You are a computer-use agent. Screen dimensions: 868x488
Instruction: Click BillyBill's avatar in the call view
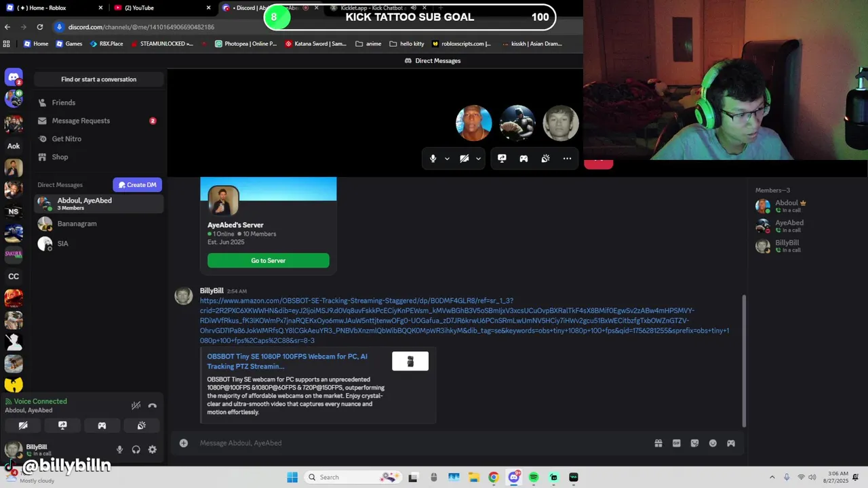(561, 123)
